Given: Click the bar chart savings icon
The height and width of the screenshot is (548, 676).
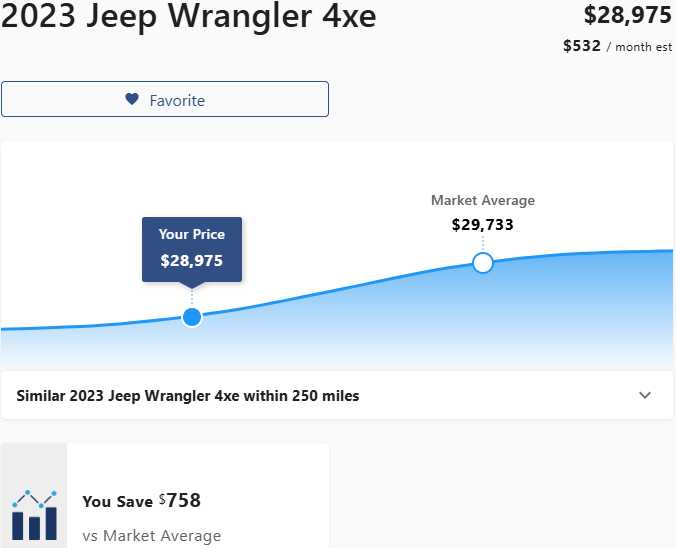Looking at the screenshot, I should [x=34, y=515].
